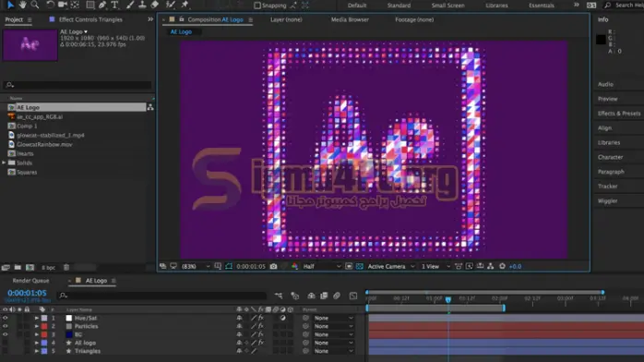Select the Standard workspace
Screen dimensions: 644x362
[399, 6]
